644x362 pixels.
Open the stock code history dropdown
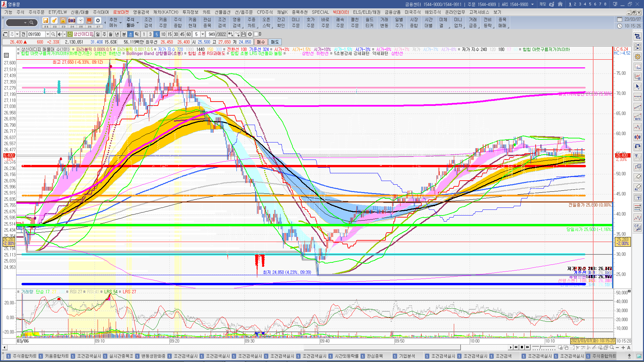[48, 34]
